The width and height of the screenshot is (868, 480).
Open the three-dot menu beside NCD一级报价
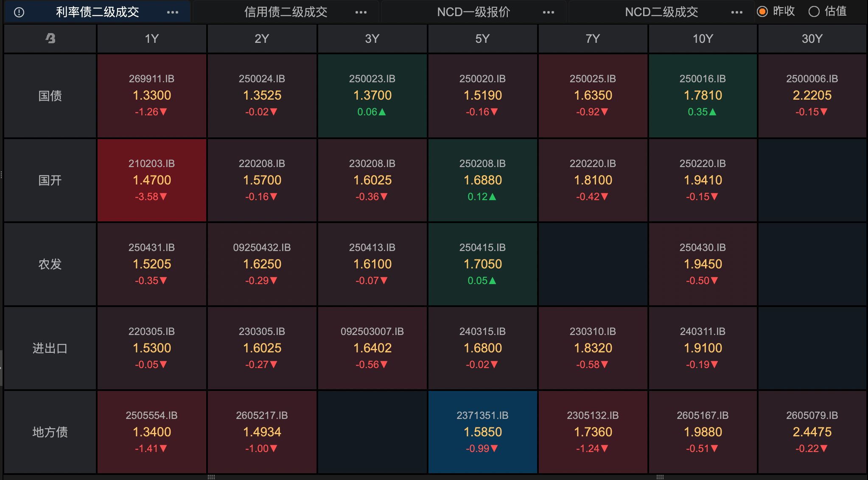pyautogui.click(x=549, y=12)
